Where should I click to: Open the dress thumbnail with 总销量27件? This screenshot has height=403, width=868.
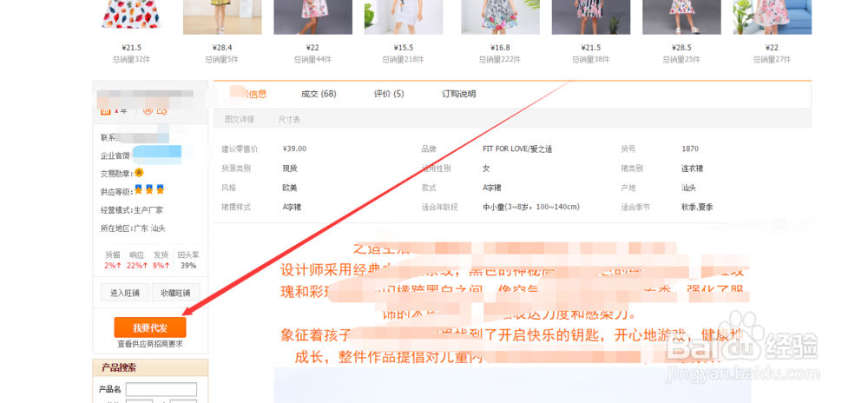tap(773, 17)
